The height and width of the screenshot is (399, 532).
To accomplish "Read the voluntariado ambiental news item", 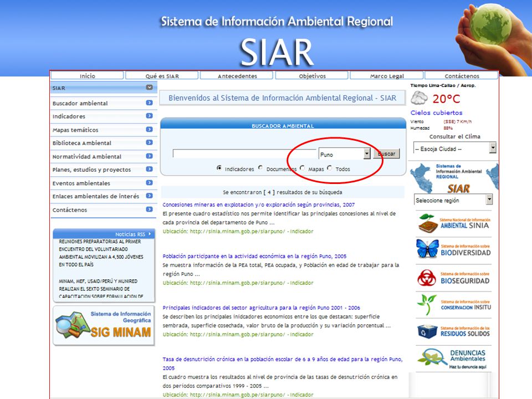I will tap(101, 253).
